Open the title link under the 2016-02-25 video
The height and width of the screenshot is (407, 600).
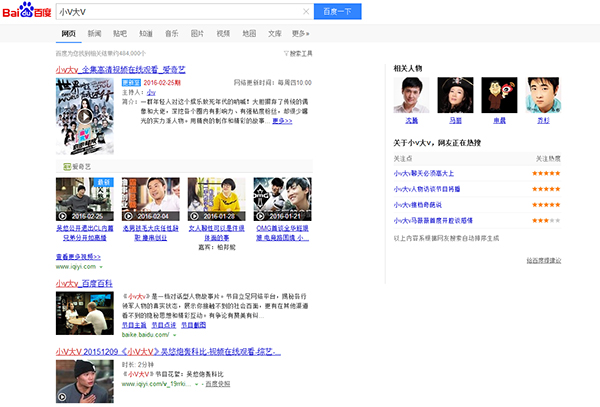coord(85,233)
